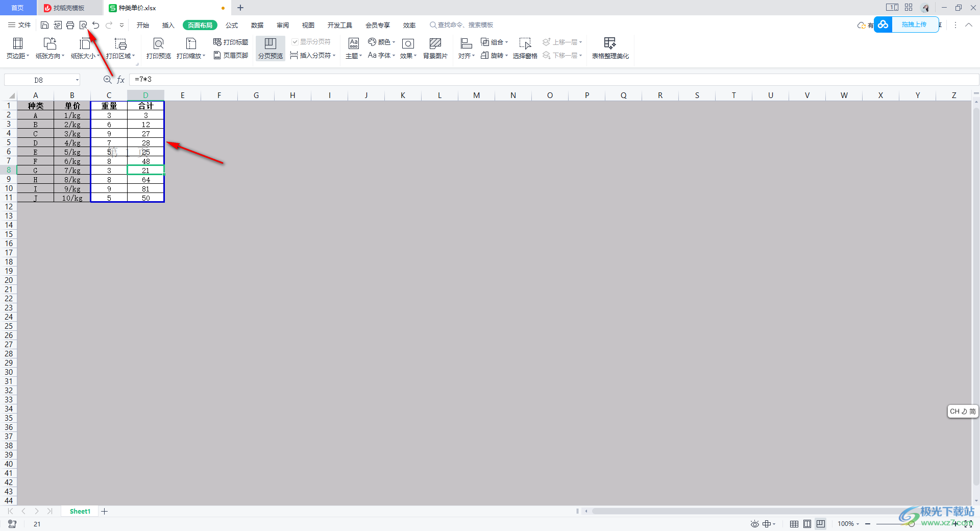Open the reading mode dropdown in status bar
Viewport: 980px width, 531px height.
click(x=769, y=524)
